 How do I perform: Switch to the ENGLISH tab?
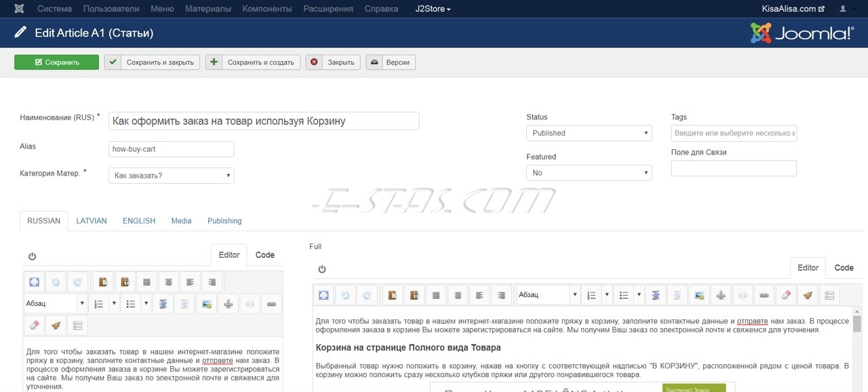pyautogui.click(x=139, y=221)
